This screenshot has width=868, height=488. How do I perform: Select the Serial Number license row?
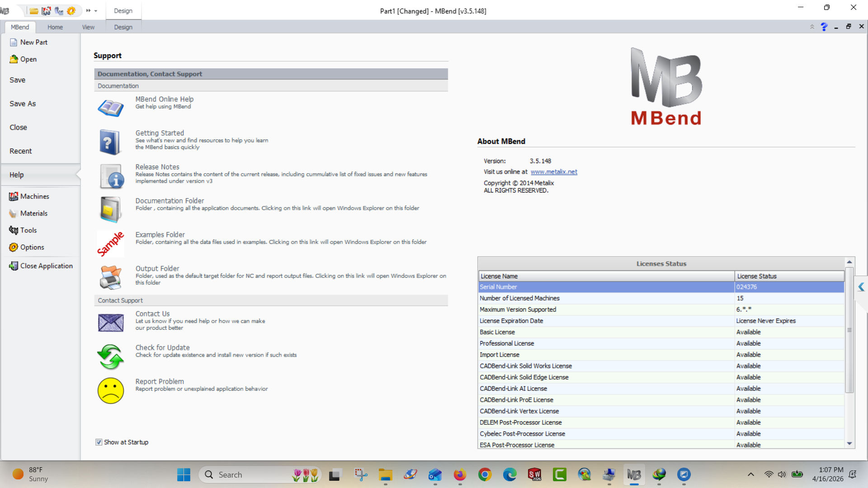[661, 287]
